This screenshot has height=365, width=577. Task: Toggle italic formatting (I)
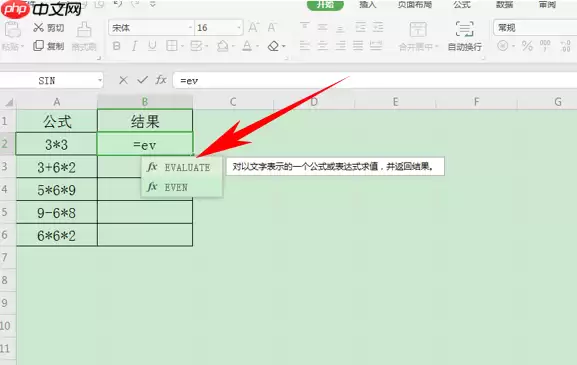click(x=134, y=46)
